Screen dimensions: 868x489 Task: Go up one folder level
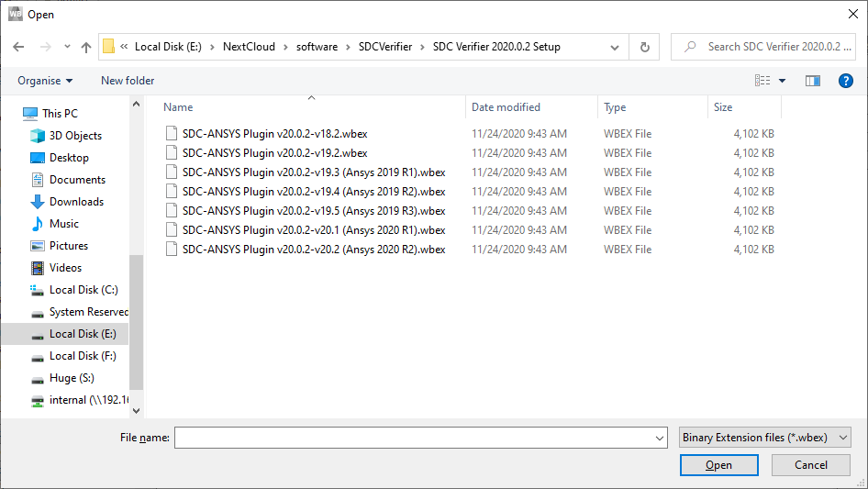point(86,47)
